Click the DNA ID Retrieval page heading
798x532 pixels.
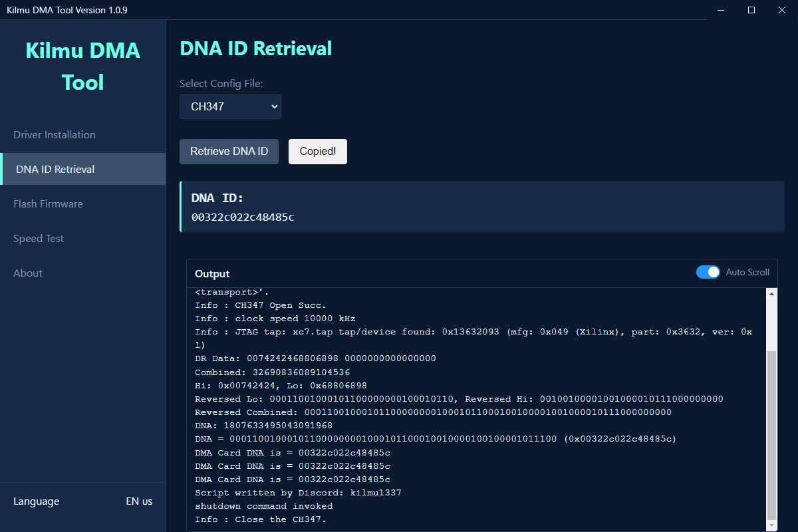pyautogui.click(x=255, y=49)
